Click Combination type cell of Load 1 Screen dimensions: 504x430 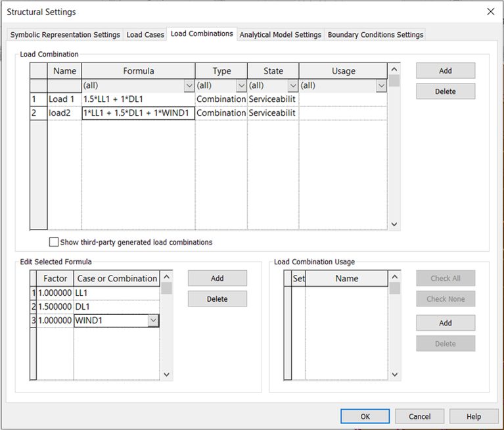tap(221, 99)
